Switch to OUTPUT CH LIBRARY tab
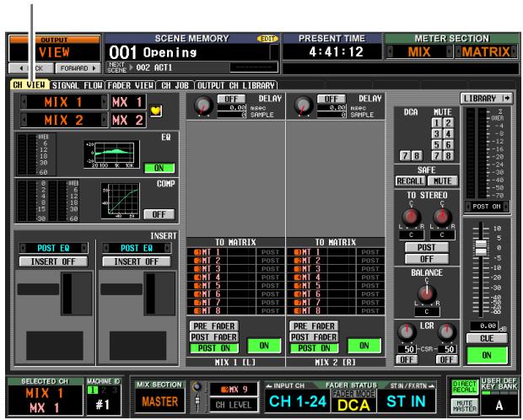This screenshot has height=420, width=523. pyautogui.click(x=236, y=85)
